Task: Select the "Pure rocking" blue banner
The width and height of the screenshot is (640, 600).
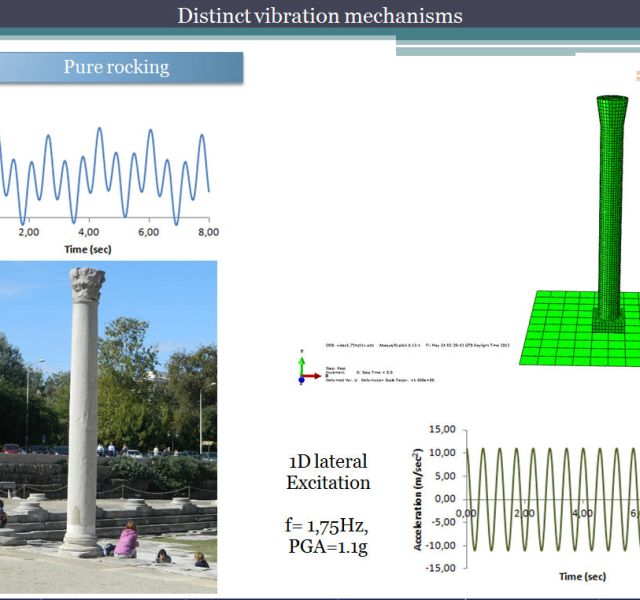Action: pos(121,67)
